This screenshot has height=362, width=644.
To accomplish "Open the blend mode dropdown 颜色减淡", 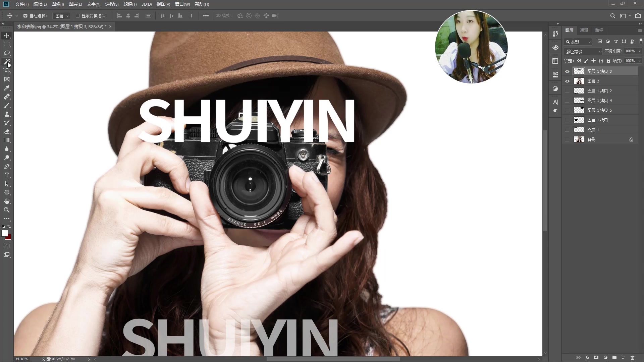I will [584, 51].
